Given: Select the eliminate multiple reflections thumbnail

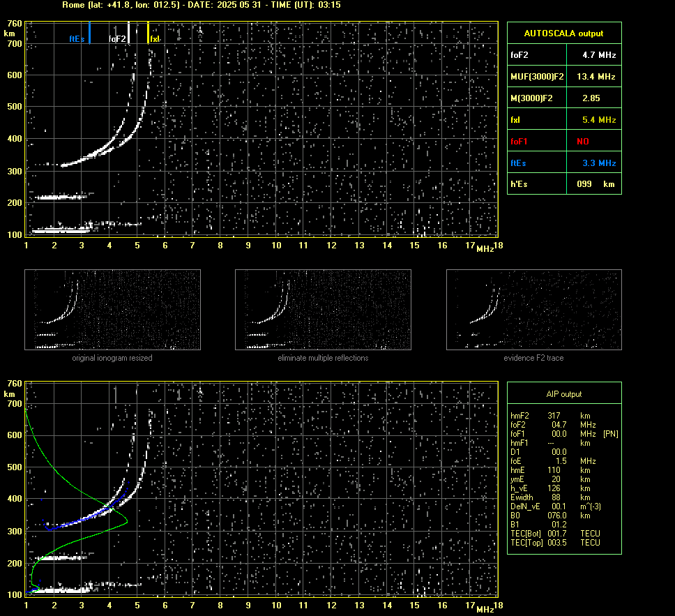Looking at the screenshot, I should [x=323, y=310].
